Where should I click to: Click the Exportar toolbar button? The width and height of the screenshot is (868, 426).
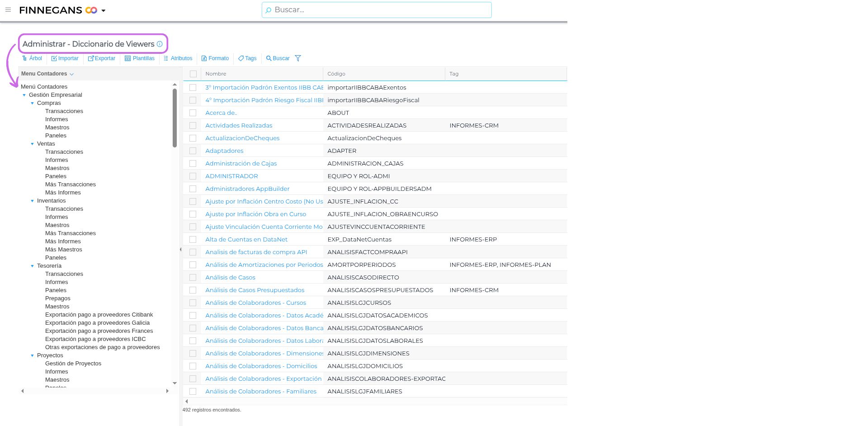tap(102, 58)
